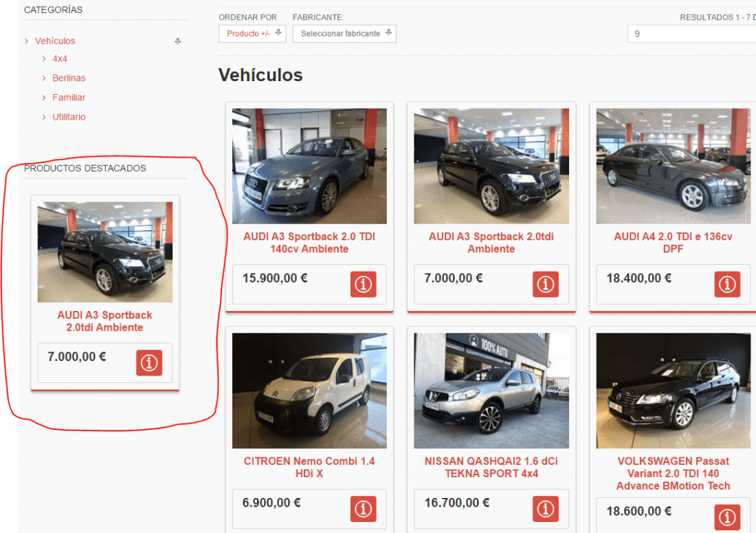Viewport: 756px width, 533px height.
Task: Open AUDI A4 2.0 TDI e 136cv DPF link
Action: point(673,243)
